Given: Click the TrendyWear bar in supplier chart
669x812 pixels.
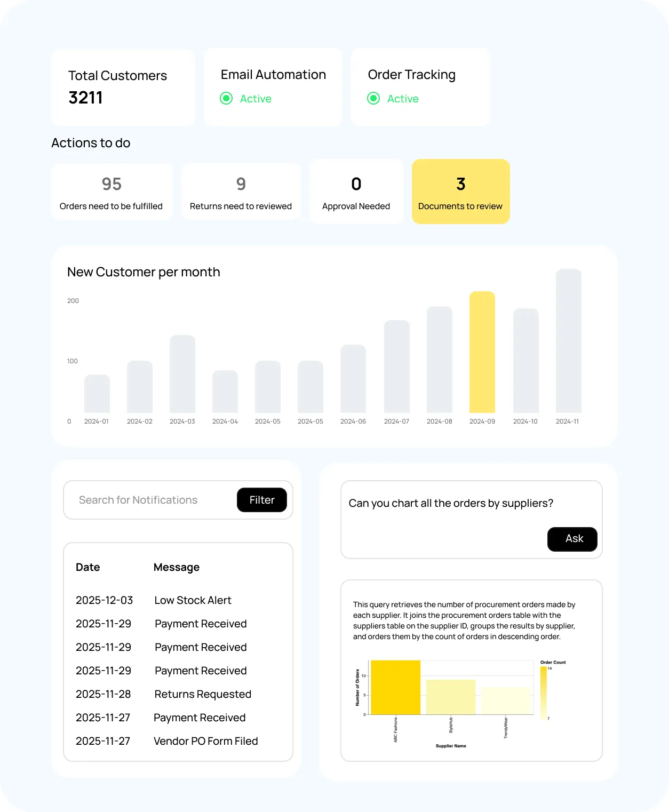Looking at the screenshot, I should click(506, 701).
